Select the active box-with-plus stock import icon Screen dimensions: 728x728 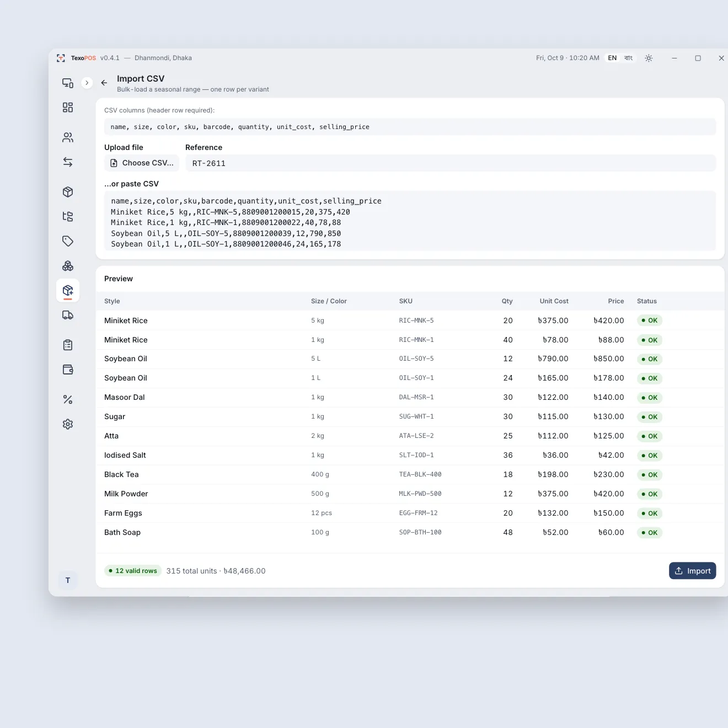pyautogui.click(x=68, y=291)
